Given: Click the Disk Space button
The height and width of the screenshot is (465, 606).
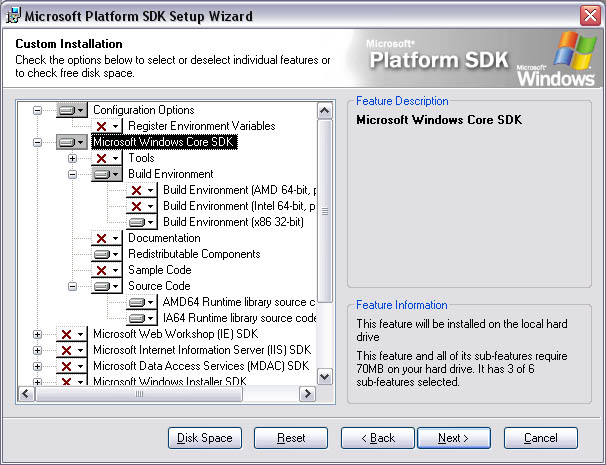Looking at the screenshot, I should [x=205, y=438].
